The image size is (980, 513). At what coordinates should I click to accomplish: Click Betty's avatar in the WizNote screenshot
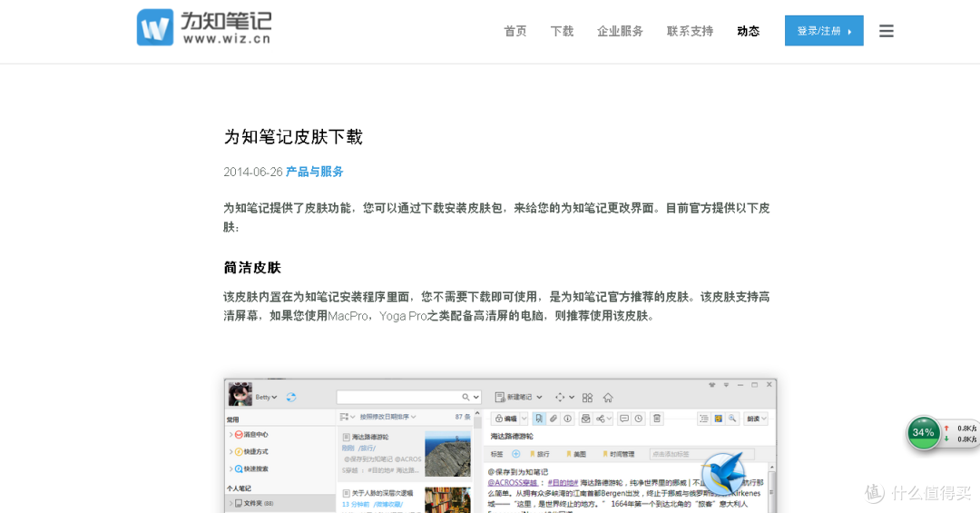pos(240,394)
